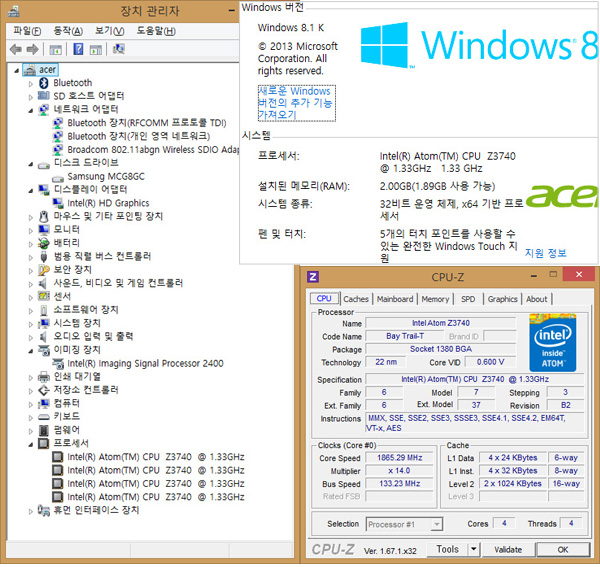The image size is (600, 567).
Task: Click the Broadcom 802.11abgn adapter icon
Action: coord(58,150)
